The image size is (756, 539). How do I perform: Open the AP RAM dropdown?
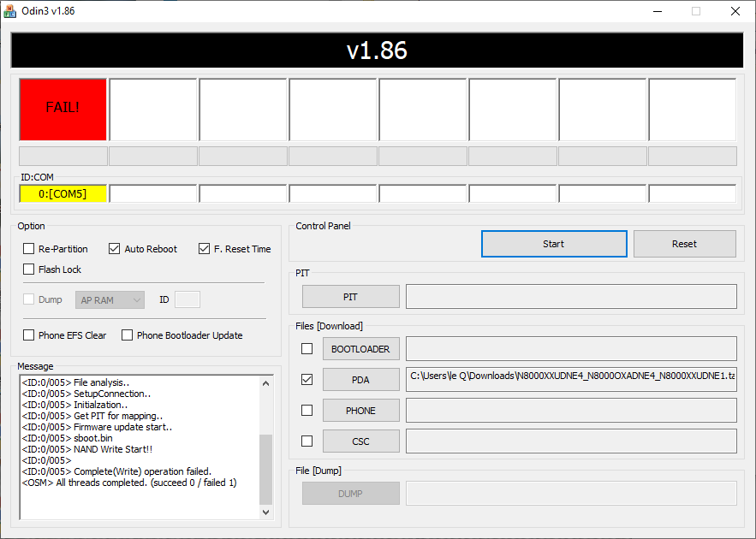point(110,299)
